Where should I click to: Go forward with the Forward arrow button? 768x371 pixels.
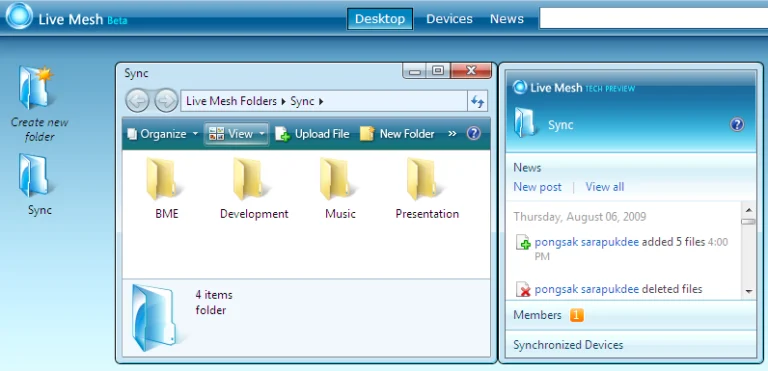166,101
